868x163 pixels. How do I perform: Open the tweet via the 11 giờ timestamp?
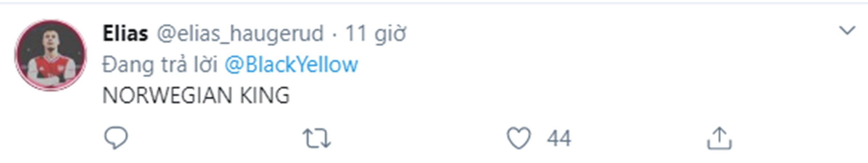point(375,34)
